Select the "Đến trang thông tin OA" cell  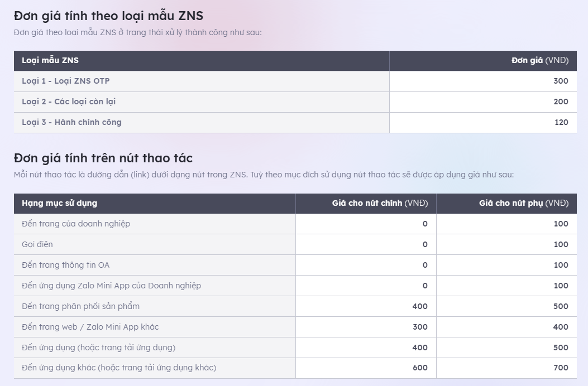click(66, 265)
